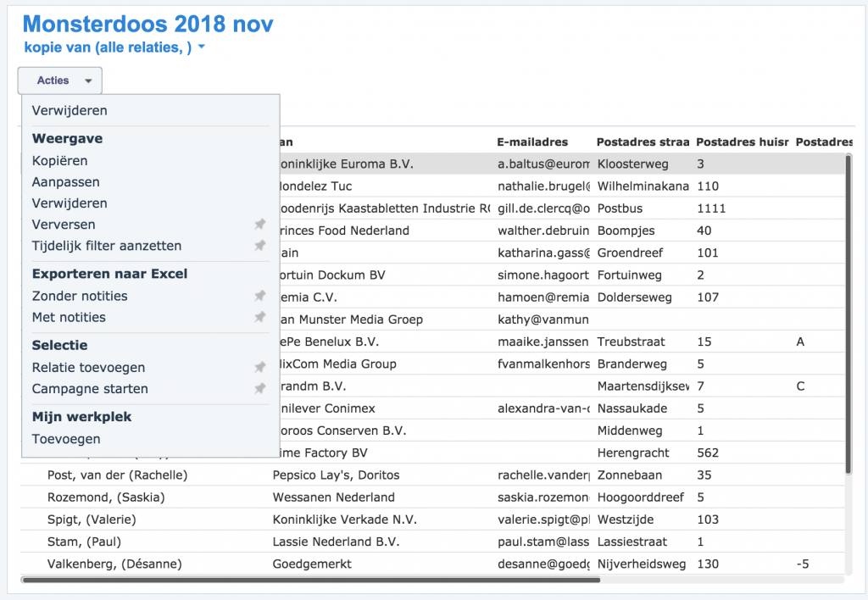Pin the Zonder notities export option
This screenshot has width=868, height=600.
coord(260,296)
